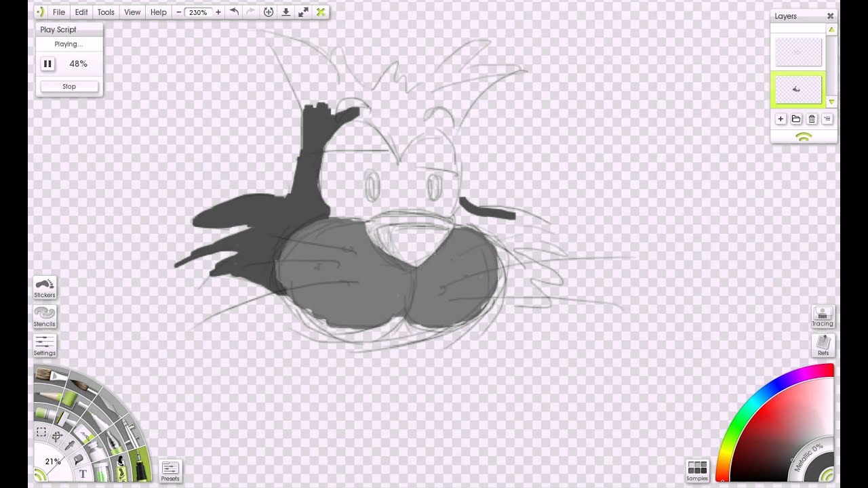Pause the script playback
Image resolution: width=868 pixels, height=488 pixels.
(47, 64)
